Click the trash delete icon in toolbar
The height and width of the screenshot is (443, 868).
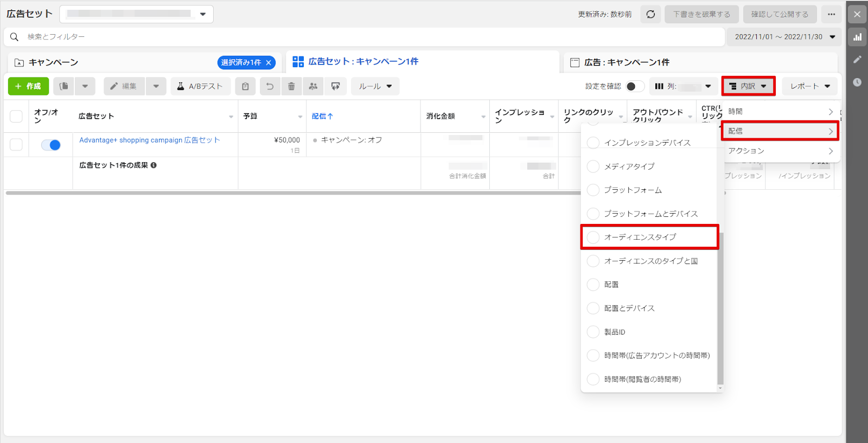tap(291, 86)
